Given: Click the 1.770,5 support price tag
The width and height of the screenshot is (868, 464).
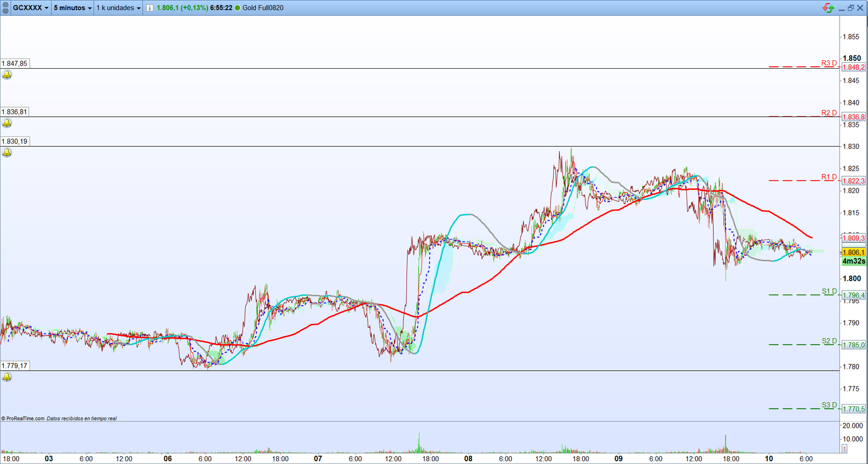Looking at the screenshot, I should 854,409.
